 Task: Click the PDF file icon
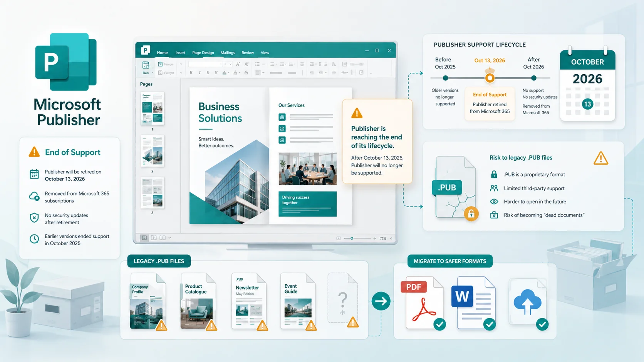click(423, 303)
